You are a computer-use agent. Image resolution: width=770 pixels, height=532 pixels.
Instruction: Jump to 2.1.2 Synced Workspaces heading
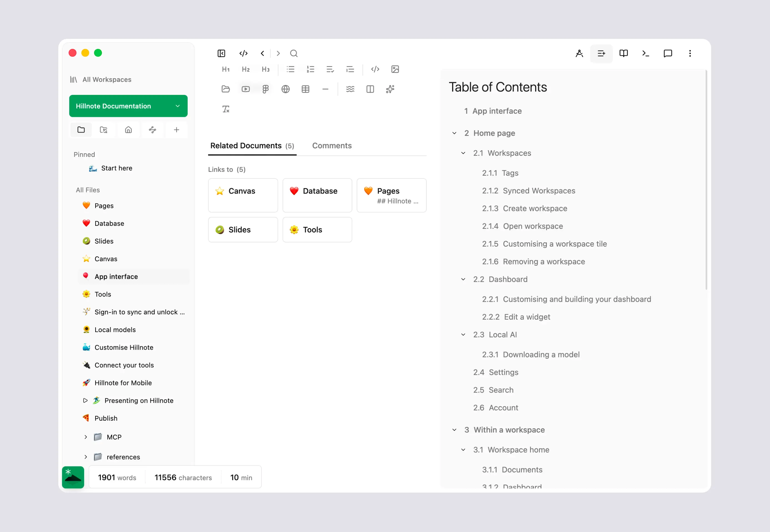click(529, 191)
